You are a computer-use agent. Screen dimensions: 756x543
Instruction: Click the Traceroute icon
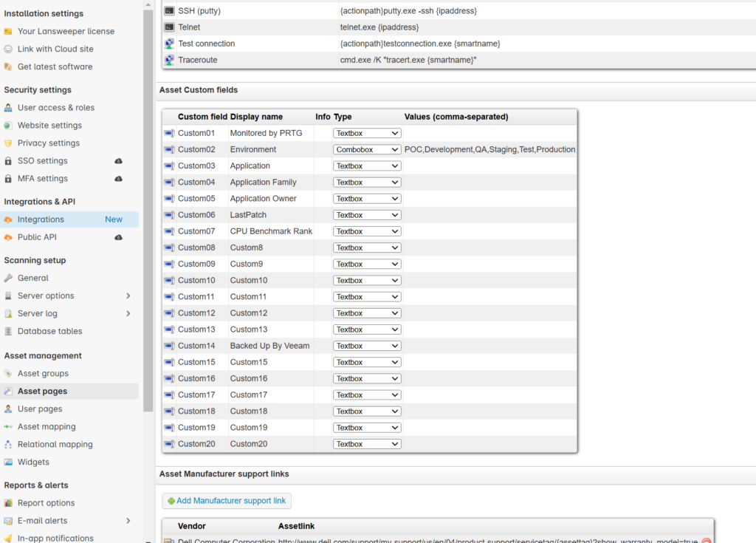[168, 60]
